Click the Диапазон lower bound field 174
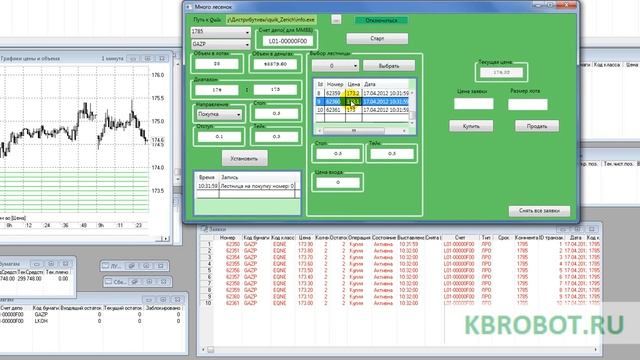This screenshot has height=360, width=640. click(217, 90)
